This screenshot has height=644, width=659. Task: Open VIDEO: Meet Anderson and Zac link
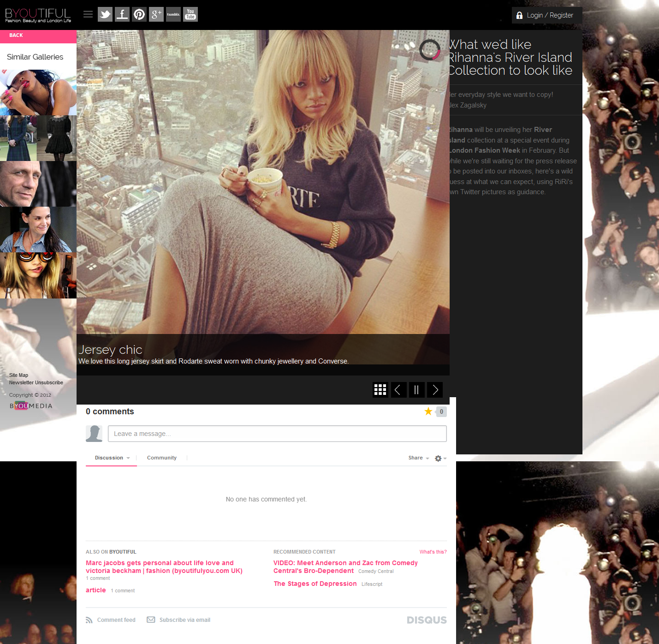click(345, 566)
